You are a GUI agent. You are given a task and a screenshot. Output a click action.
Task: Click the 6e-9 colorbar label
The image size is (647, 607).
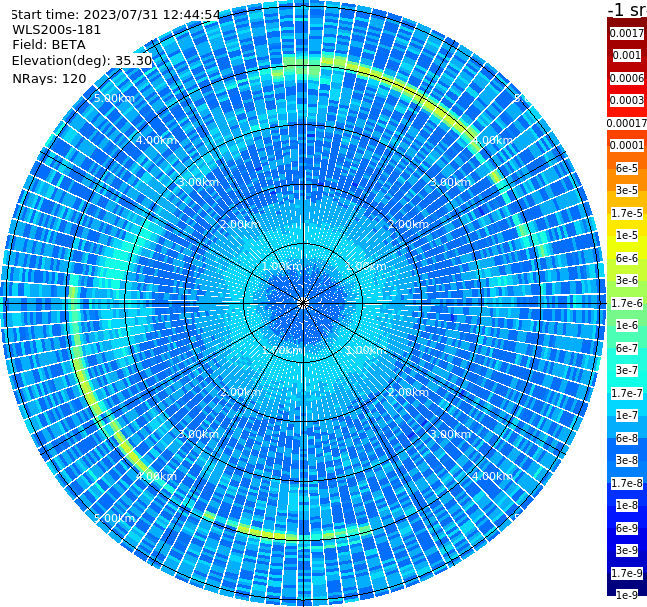(627, 528)
